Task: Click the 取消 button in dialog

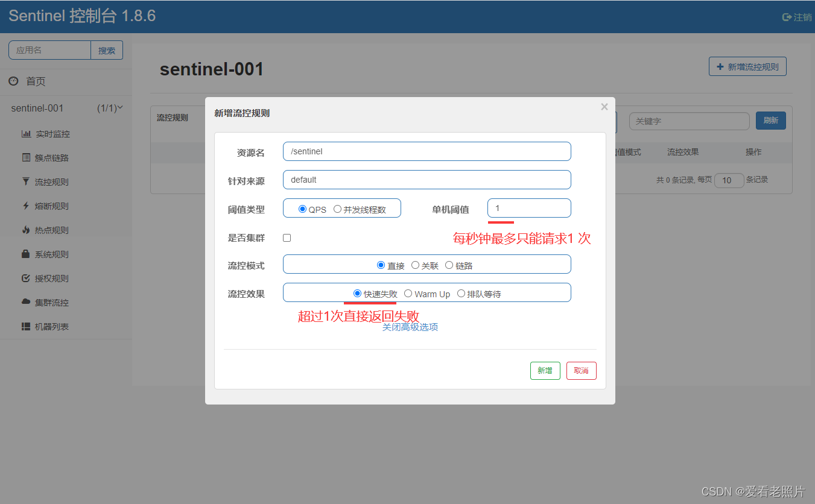Action: click(x=582, y=371)
